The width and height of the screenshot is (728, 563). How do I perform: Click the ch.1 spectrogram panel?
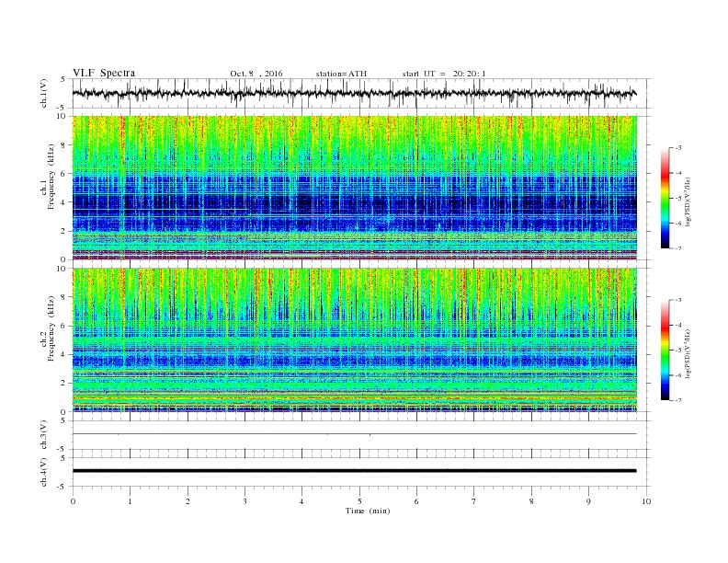click(x=354, y=188)
